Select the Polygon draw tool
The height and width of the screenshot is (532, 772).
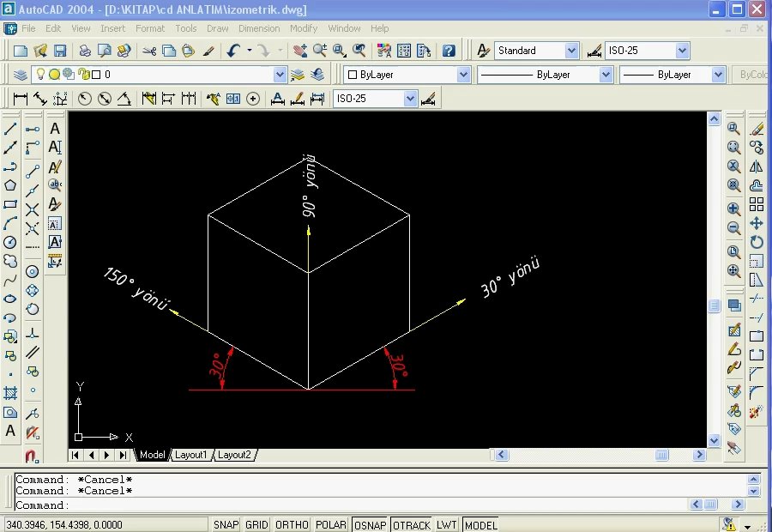10,185
